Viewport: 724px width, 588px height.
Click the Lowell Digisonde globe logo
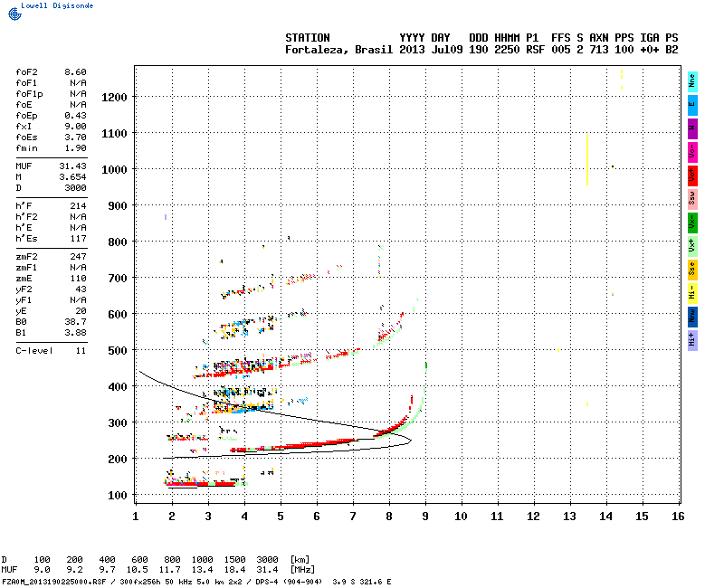click(x=14, y=14)
